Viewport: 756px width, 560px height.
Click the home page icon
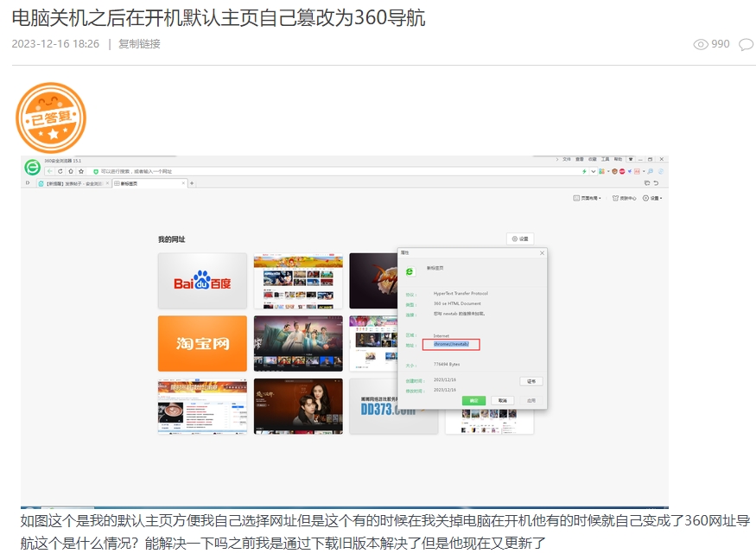click(x=70, y=170)
